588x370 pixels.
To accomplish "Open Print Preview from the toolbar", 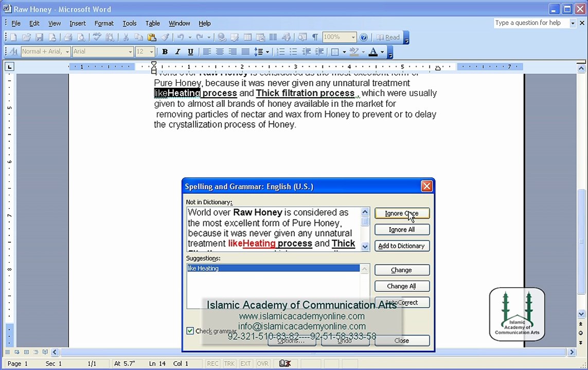I will tap(81, 37).
